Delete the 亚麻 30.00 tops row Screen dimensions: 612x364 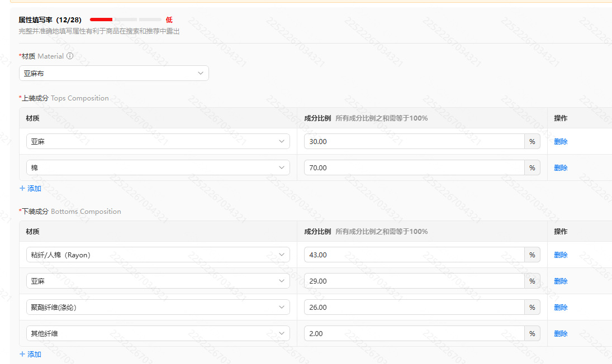(x=561, y=141)
